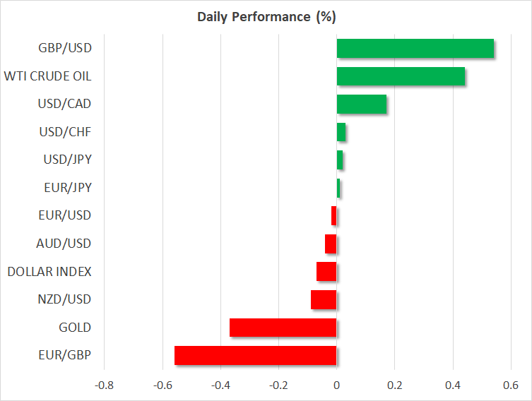Click the red EUR/GBP bar

(x=255, y=355)
